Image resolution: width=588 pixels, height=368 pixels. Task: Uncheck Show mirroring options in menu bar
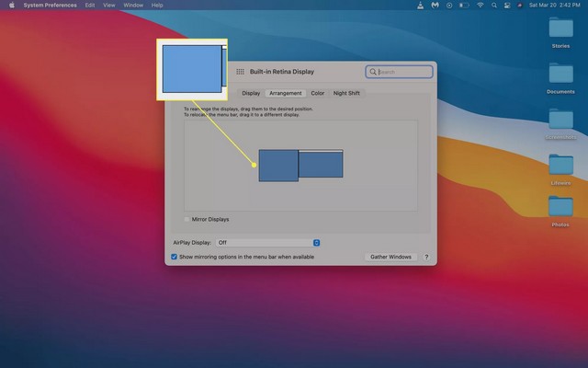(x=175, y=257)
